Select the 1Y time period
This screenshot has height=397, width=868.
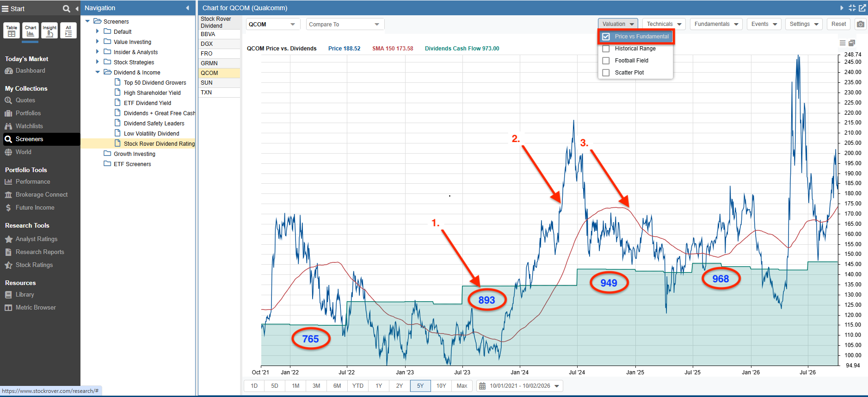379,386
